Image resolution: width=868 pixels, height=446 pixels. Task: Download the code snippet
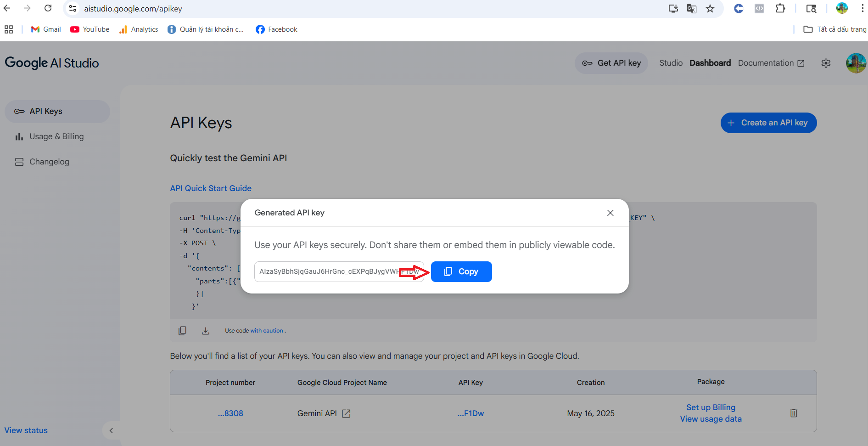coord(206,331)
